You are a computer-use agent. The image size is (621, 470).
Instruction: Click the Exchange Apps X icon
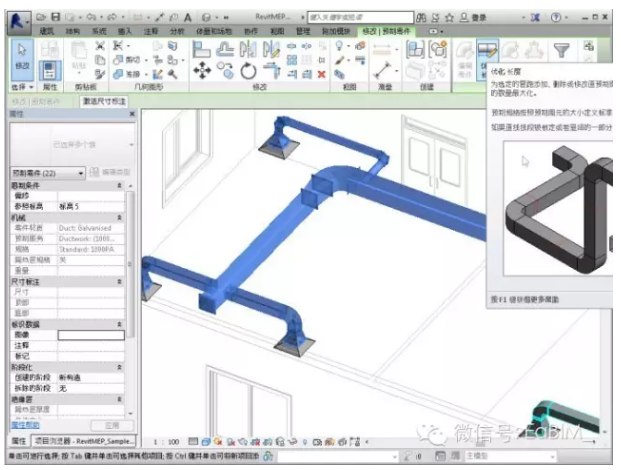[535, 17]
